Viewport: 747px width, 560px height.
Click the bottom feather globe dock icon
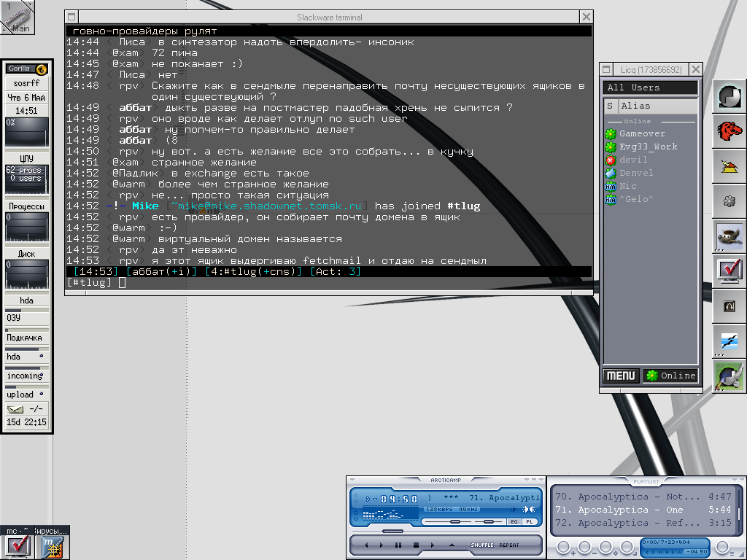(729, 377)
